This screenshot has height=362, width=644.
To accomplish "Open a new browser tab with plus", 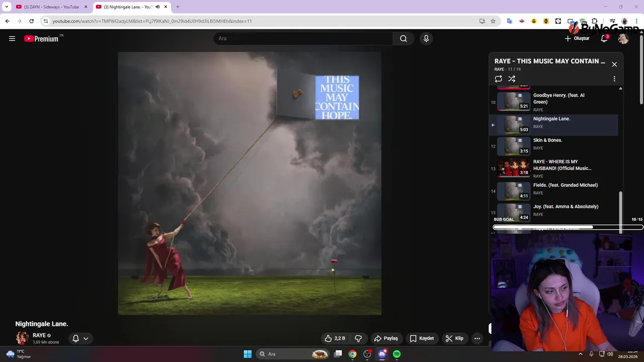I will (x=178, y=7).
